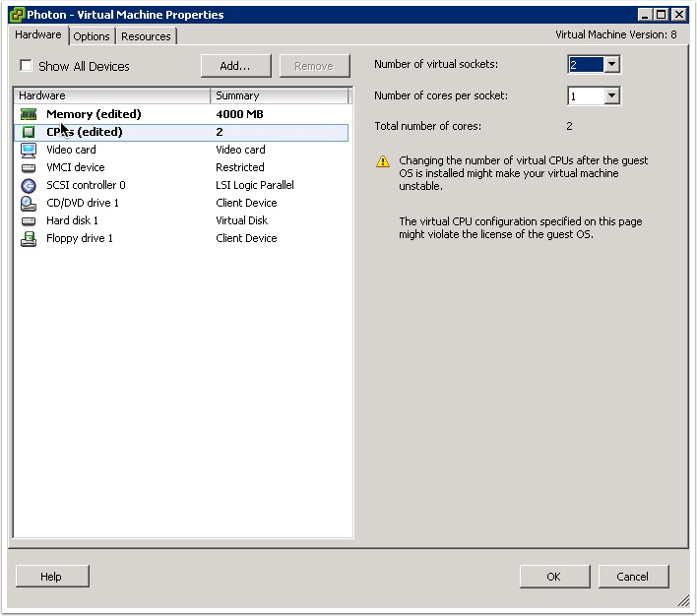Click the CD/DVD drive 1 disc icon
This screenshot has width=697, height=616.
tap(29, 203)
